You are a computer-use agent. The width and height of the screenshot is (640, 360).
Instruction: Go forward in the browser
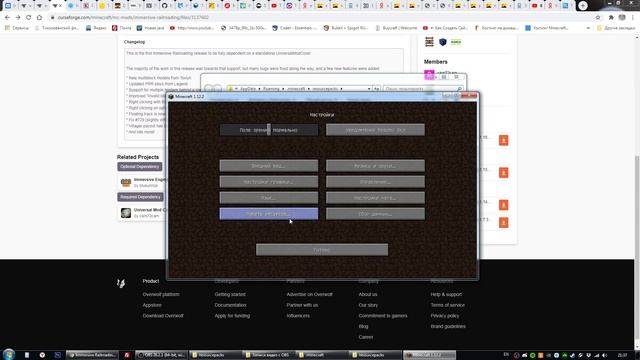[x=18, y=18]
